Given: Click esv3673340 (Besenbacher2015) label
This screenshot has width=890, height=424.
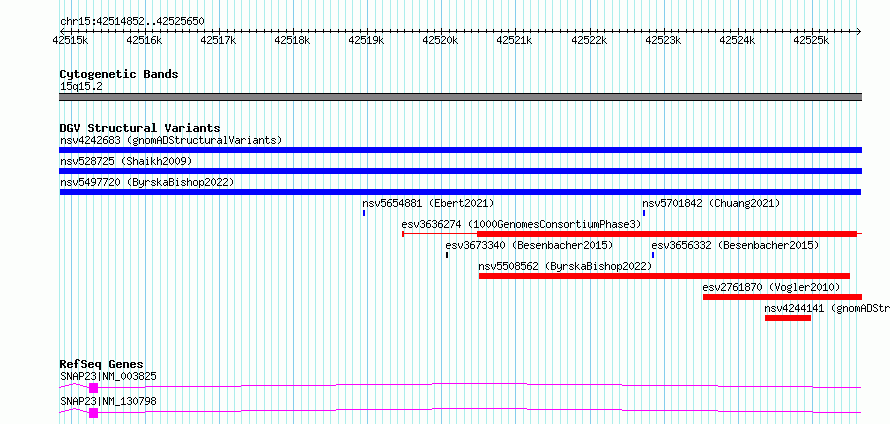Looking at the screenshot, I should (530, 245).
